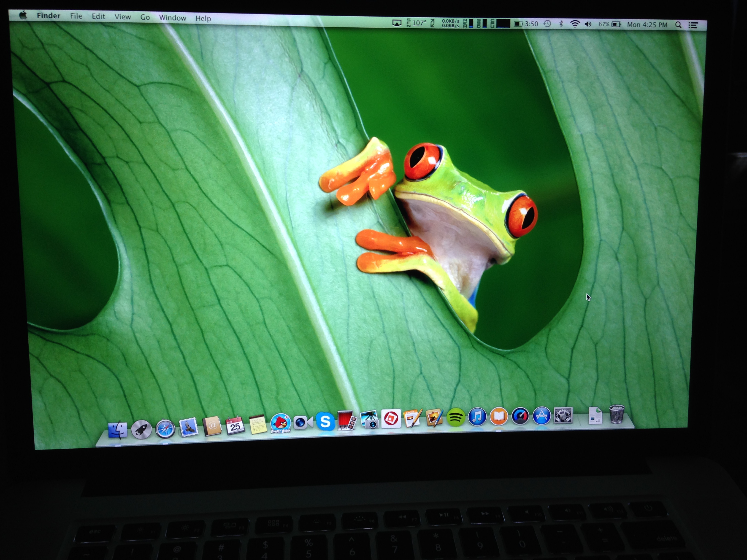Open iBooks from the dock
747x560 pixels.
pos(499,416)
